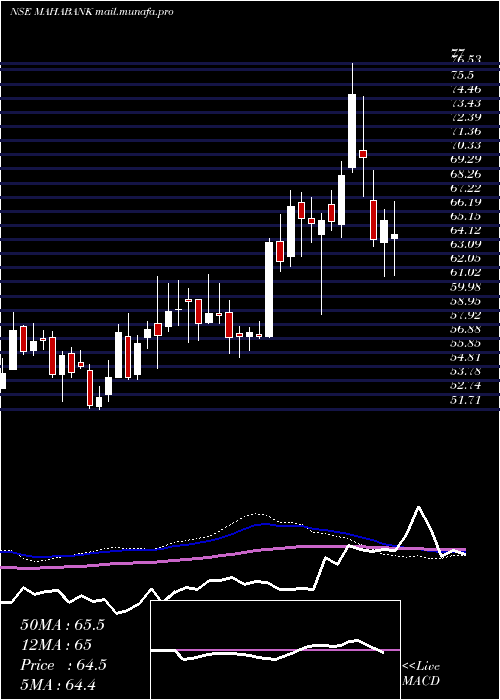Image resolution: width=500 pixels, height=700 pixels.
Task: Click the 56.88 price axis label
Action: pyautogui.click(x=467, y=329)
